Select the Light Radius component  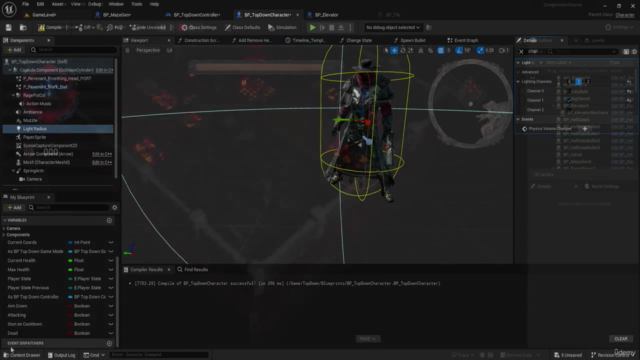coord(35,129)
